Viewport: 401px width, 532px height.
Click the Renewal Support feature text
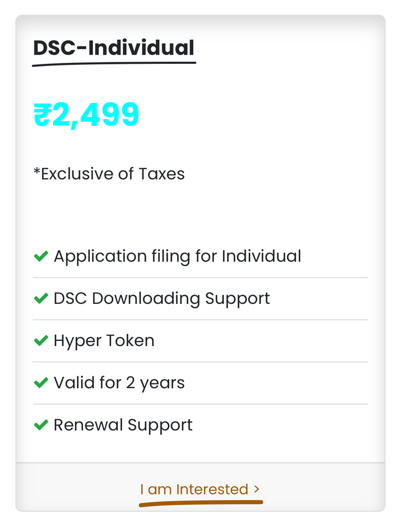coord(123,424)
